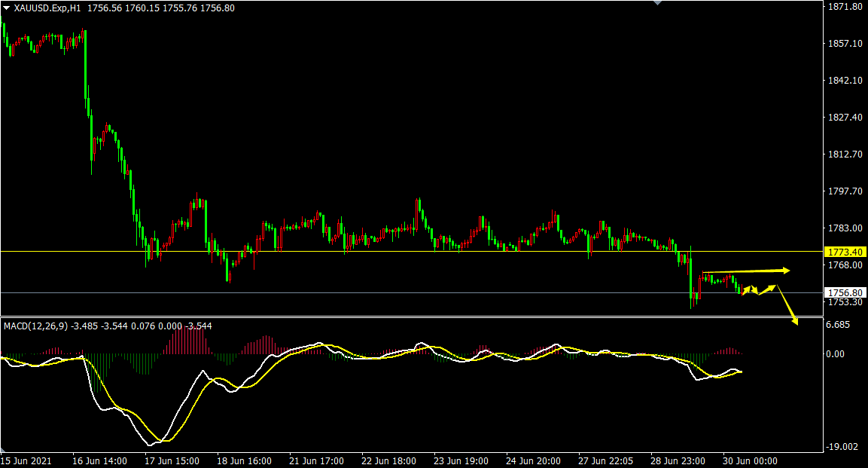Screen dimensions: 868x468
Task: Select the 1773.40 horizontal line price label
Action: point(845,252)
